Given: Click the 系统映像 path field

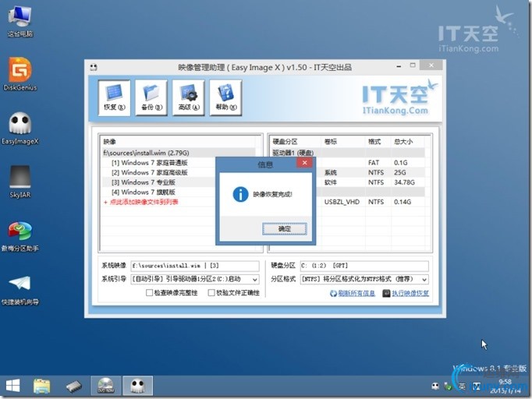Looking at the screenshot, I should (195, 266).
